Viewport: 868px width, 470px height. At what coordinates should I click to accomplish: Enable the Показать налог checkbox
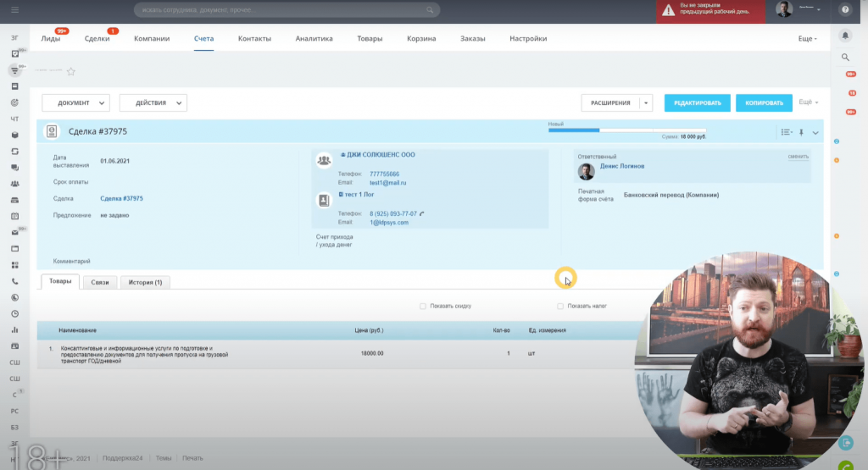(x=560, y=306)
